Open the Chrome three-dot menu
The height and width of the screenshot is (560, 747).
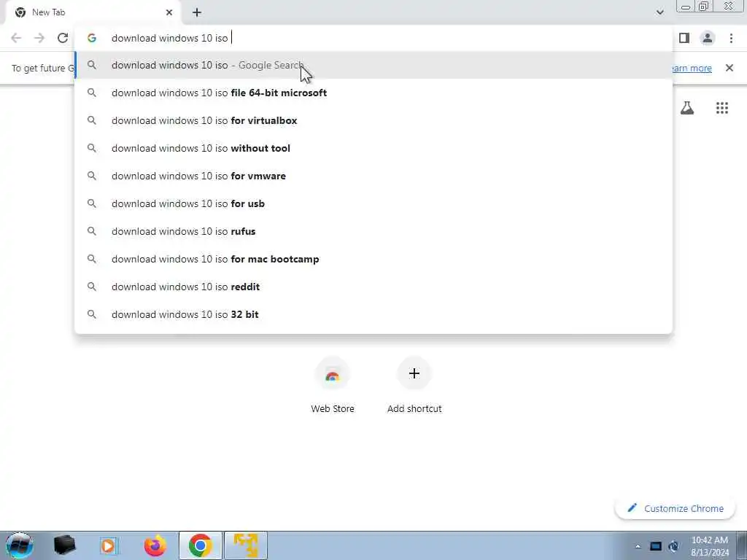coord(731,38)
